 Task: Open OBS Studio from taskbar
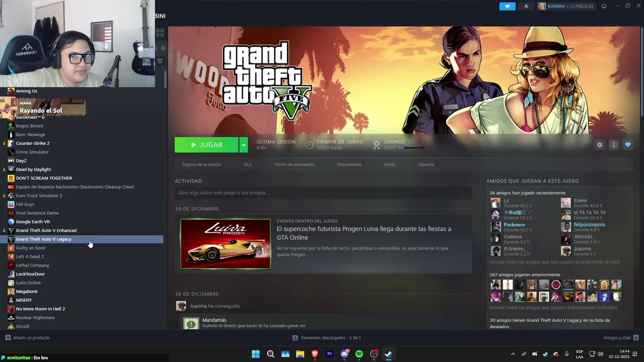[x=374, y=354]
